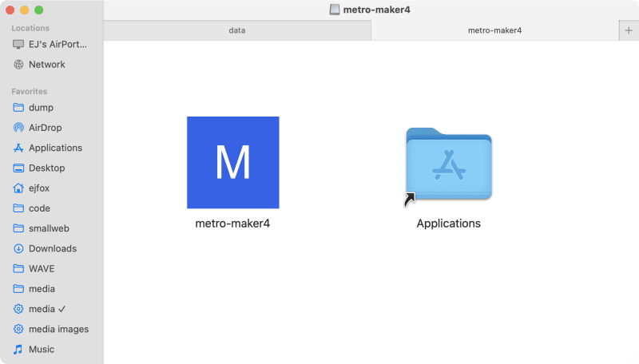Click the Locations section header
Viewport: 639px width, 364px height.
[30, 28]
